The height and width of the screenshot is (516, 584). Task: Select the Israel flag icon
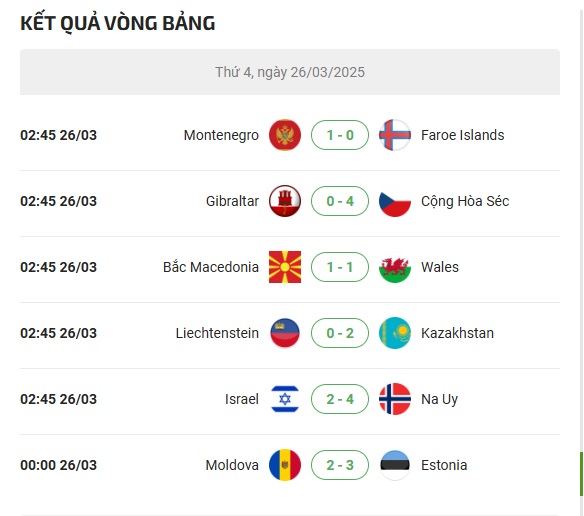coord(285,399)
